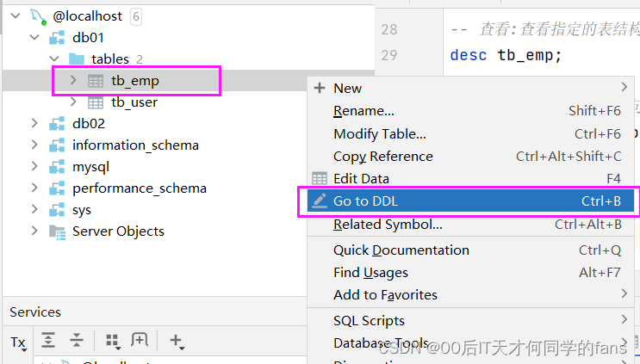
Task: Expand the mysql schema node
Action: click(34, 166)
